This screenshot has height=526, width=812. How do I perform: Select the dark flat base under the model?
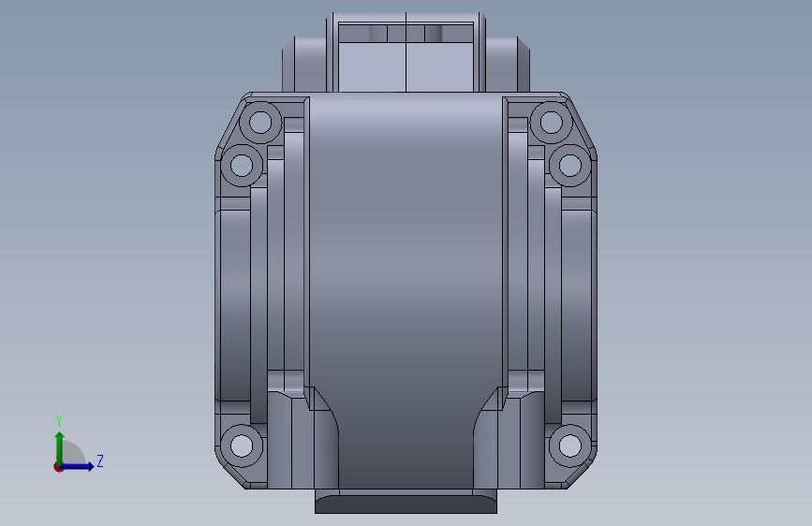coord(406,504)
